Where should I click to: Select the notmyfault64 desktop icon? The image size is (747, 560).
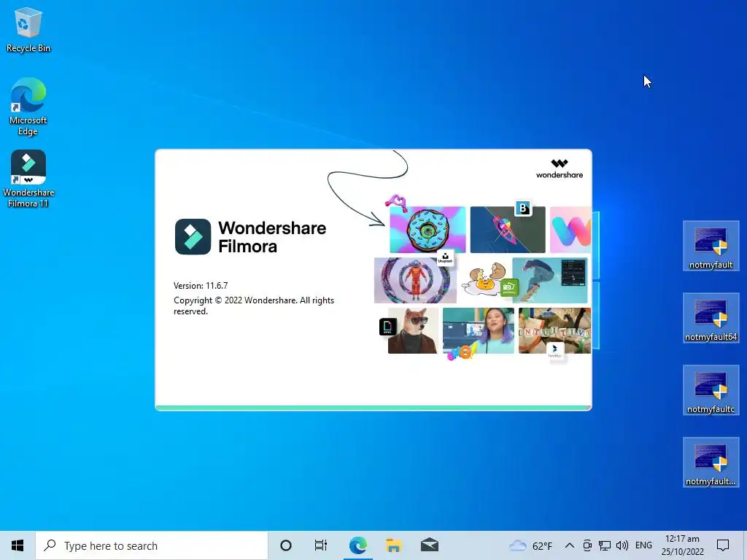(711, 318)
